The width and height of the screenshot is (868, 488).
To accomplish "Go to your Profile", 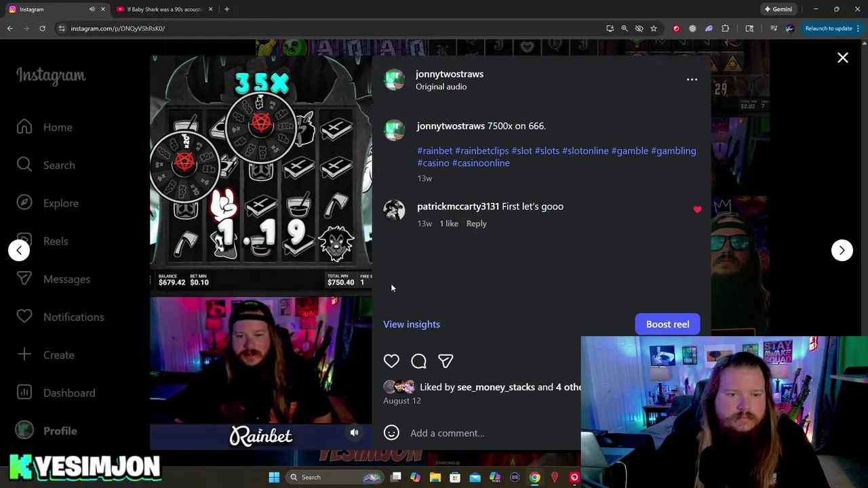I will click(47, 431).
